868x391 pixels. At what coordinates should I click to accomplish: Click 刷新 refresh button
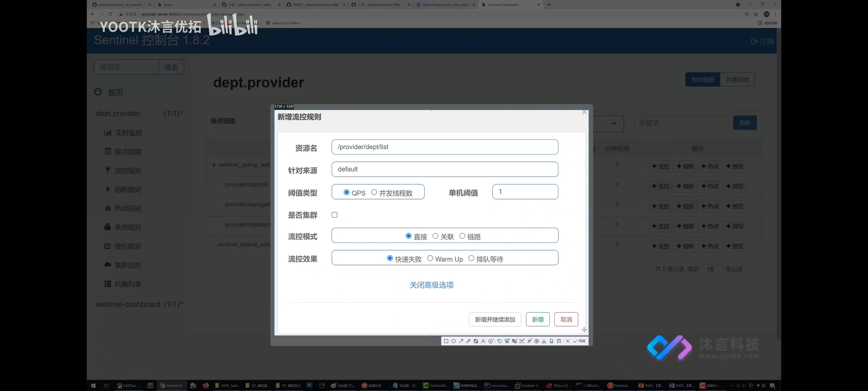click(x=745, y=123)
